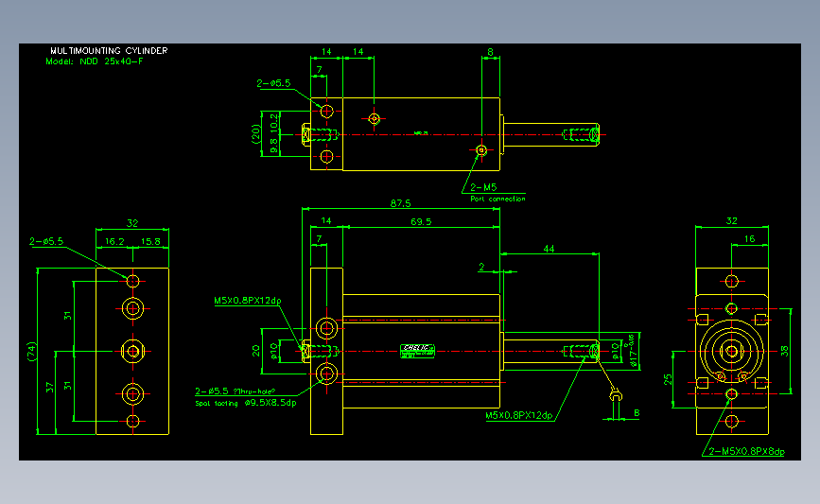The height and width of the screenshot is (504, 820).
Task: Select the 15.8 horizontal dimension
Action: pyautogui.click(x=150, y=241)
